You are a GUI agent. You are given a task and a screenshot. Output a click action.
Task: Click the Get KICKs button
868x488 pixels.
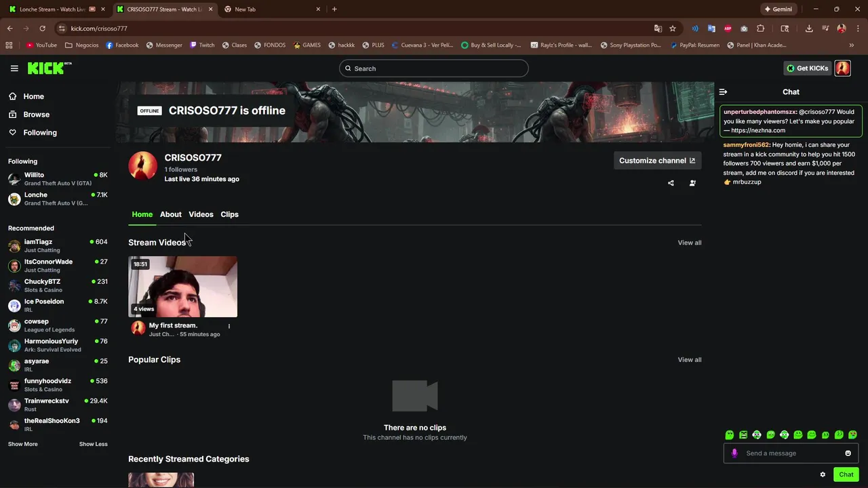[807, 68]
